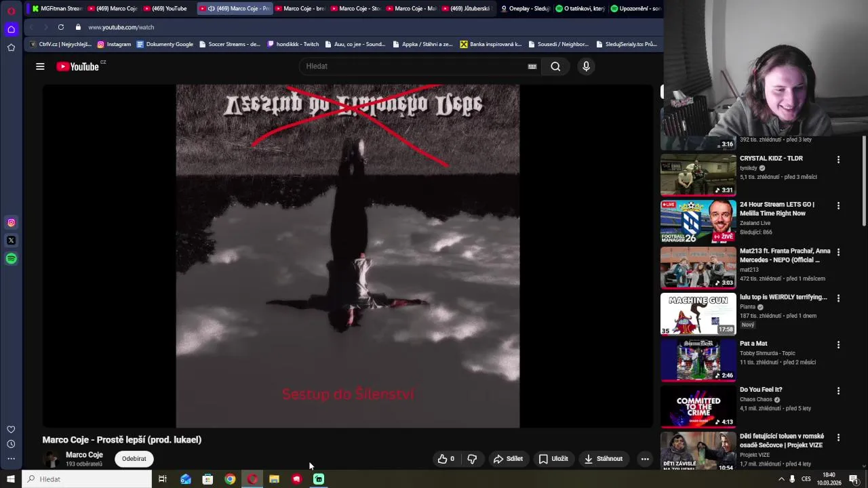Screen dimensions: 868x488
Task: Switch to the Upozornění Spotify tab
Action: pos(635,9)
